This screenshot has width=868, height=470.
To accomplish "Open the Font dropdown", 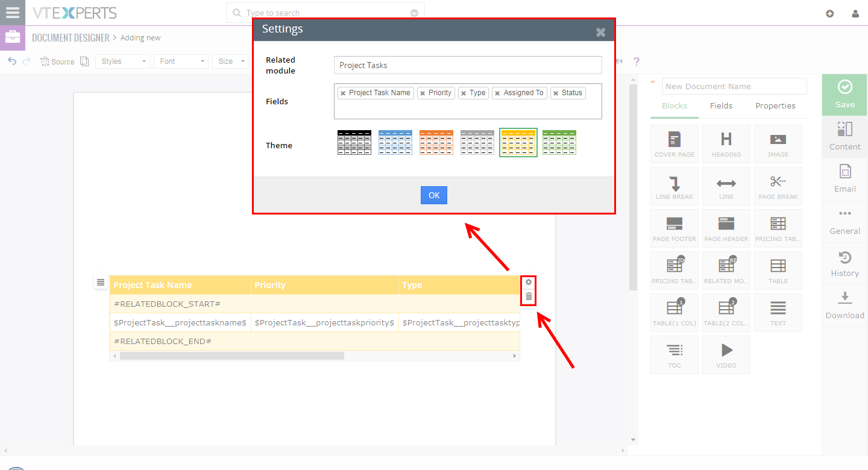I will click(181, 61).
